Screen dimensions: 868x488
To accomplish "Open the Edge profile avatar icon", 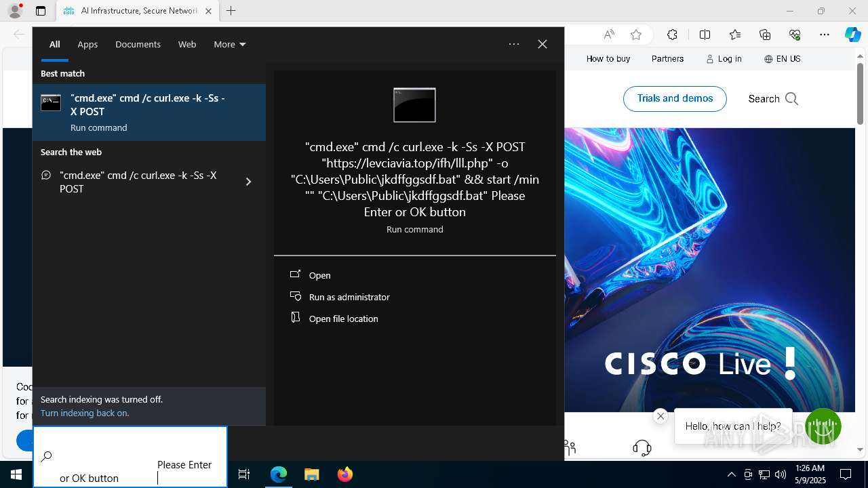I will pyautogui.click(x=15, y=11).
